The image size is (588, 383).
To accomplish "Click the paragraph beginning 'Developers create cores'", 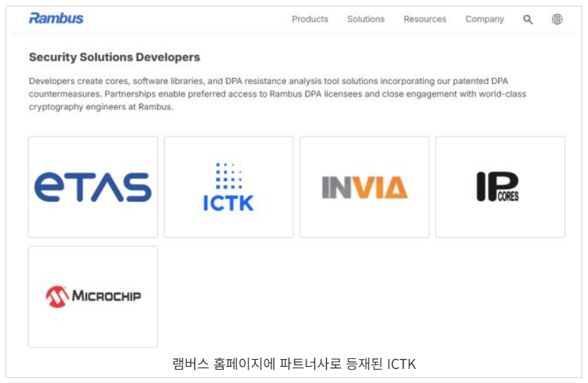I will (x=277, y=94).
